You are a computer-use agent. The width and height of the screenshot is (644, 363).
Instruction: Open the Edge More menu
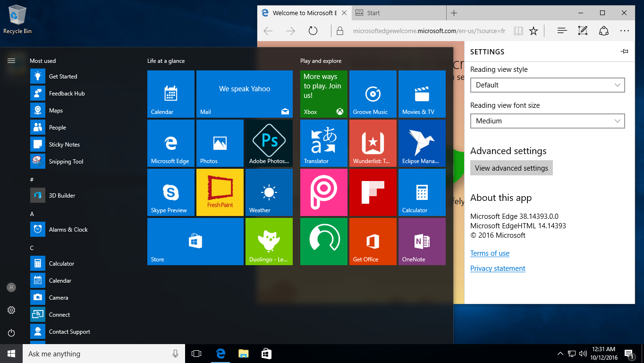click(x=625, y=31)
